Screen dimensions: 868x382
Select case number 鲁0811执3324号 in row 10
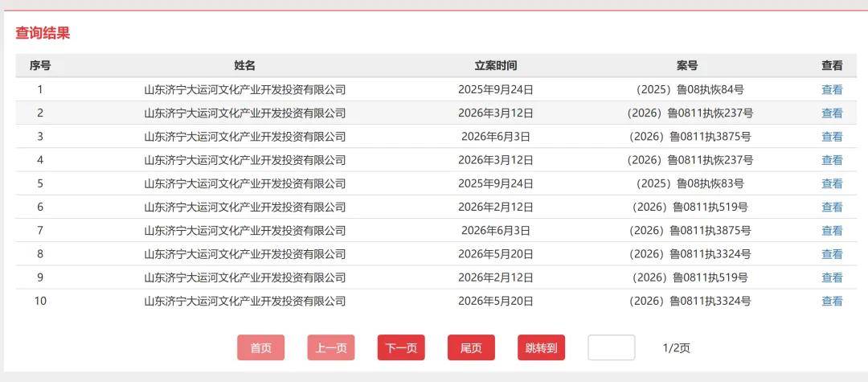(x=690, y=301)
